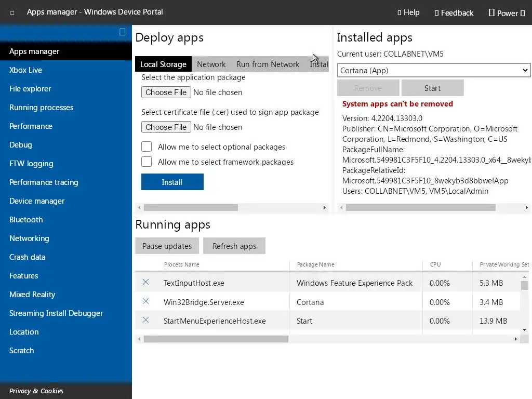Click the hamburger menu icon in title bar

[x=12, y=12]
